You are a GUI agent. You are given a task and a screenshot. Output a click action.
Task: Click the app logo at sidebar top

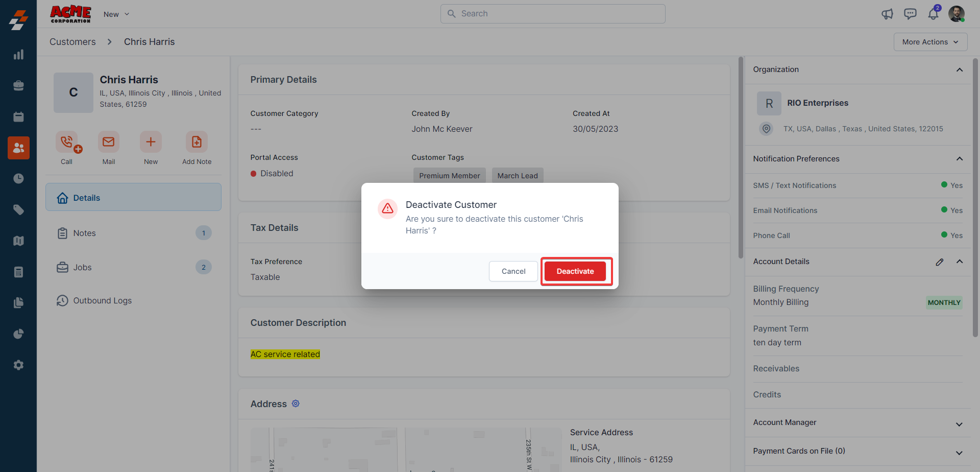(x=18, y=20)
